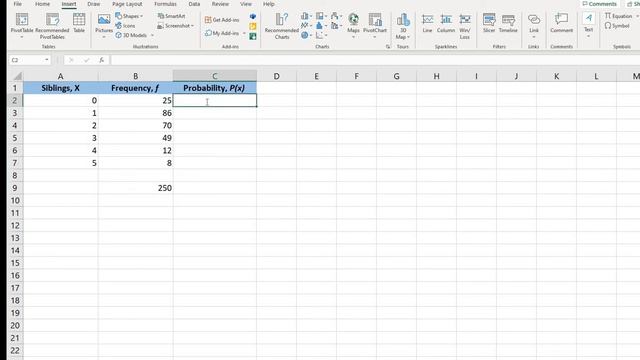Viewport: 640px width, 360px height.
Task: Switch to the Data tab
Action: [x=194, y=4]
